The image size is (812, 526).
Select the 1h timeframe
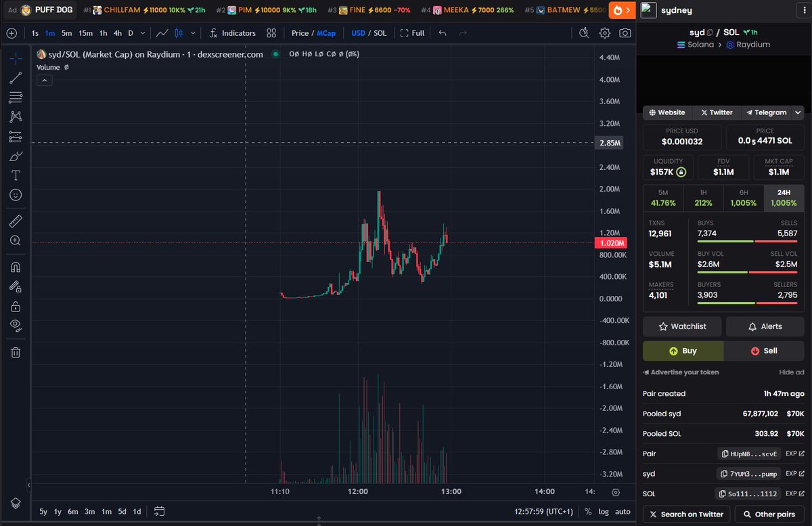[103, 33]
